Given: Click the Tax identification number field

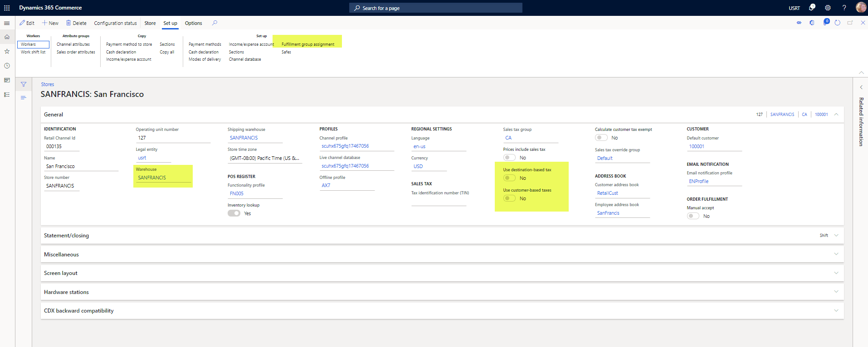Looking at the screenshot, I should [x=439, y=201].
